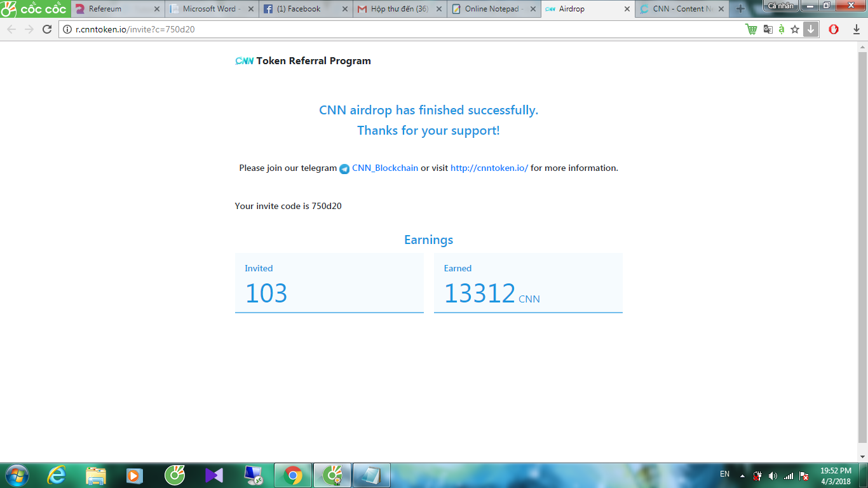868x488 pixels.
Task: Reload the current page
Action: tap(47, 29)
